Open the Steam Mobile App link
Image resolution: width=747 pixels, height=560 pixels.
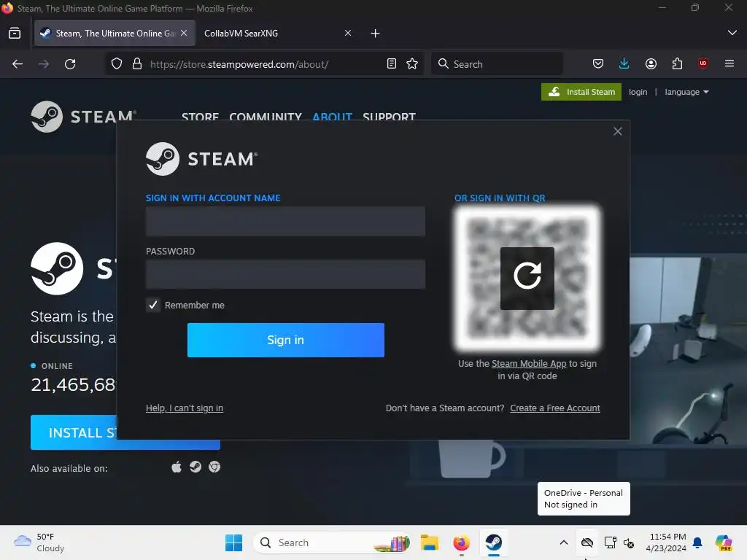tap(529, 363)
